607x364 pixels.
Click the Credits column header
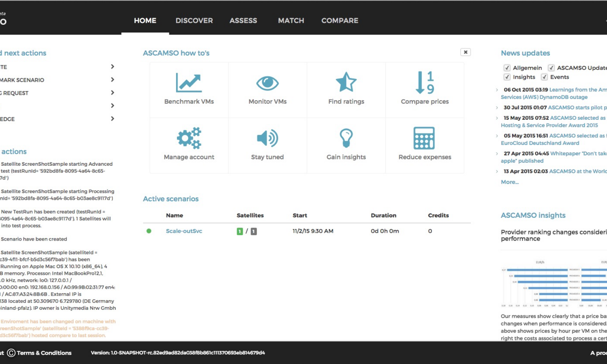point(439,215)
